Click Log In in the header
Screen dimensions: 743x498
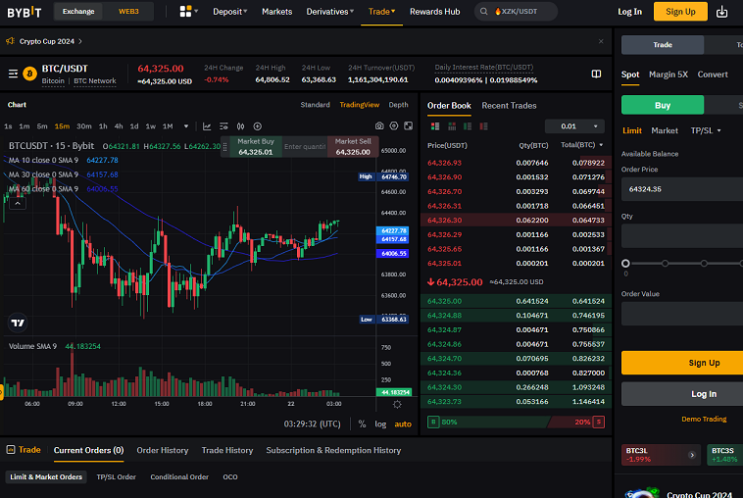pos(630,11)
